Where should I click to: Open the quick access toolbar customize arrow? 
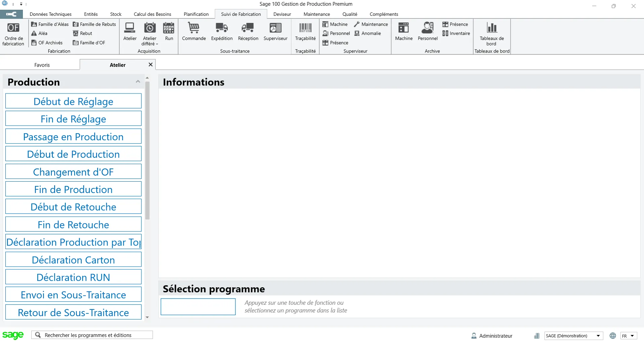pos(21,4)
